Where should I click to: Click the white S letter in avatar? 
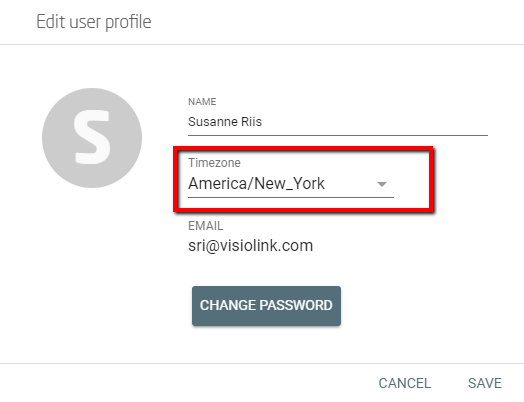point(92,137)
